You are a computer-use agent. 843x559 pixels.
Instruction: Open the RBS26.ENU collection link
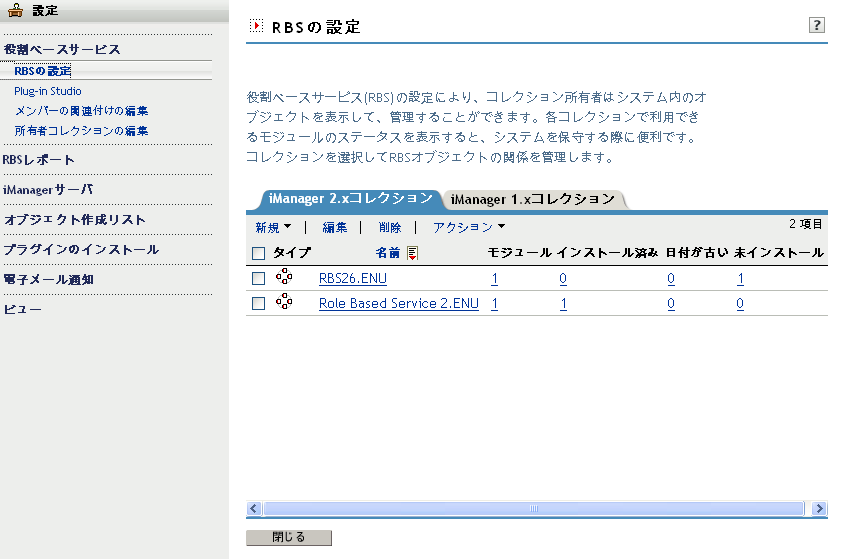(353, 278)
